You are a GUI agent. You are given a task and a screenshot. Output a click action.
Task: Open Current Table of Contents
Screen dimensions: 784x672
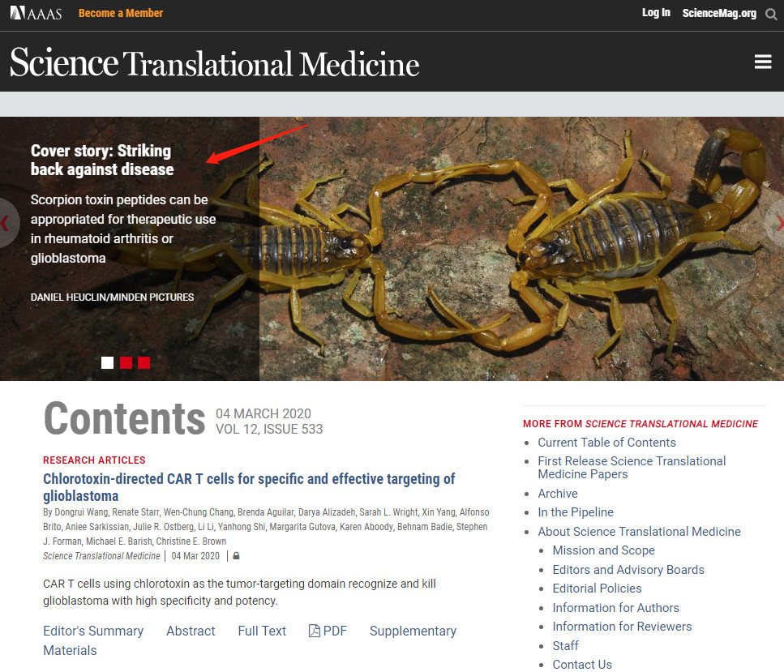click(x=606, y=443)
